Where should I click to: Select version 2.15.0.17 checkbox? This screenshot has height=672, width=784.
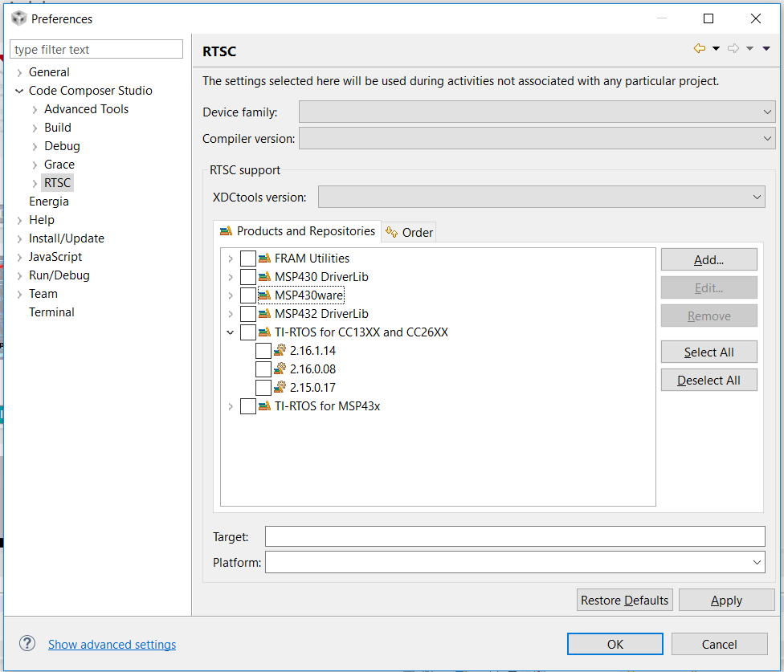click(263, 388)
